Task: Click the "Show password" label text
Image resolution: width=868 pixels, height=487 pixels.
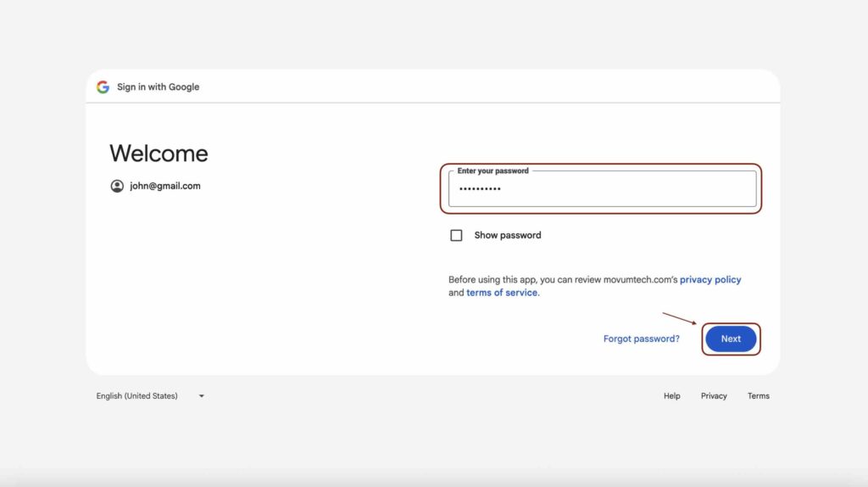Action: click(507, 235)
